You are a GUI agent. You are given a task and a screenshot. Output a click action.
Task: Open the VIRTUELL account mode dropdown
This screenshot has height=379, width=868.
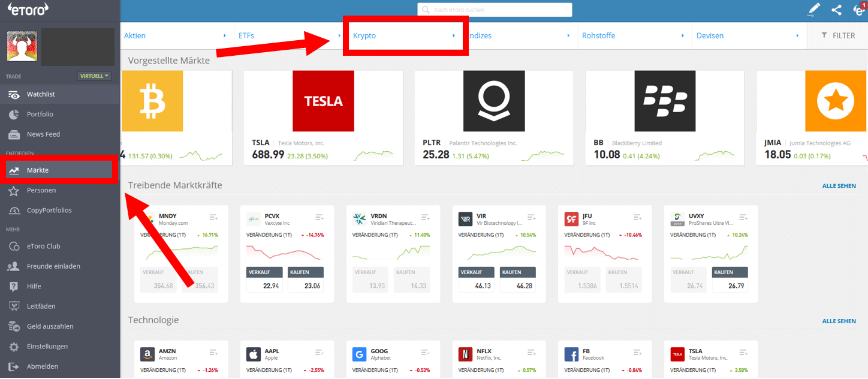coord(95,76)
